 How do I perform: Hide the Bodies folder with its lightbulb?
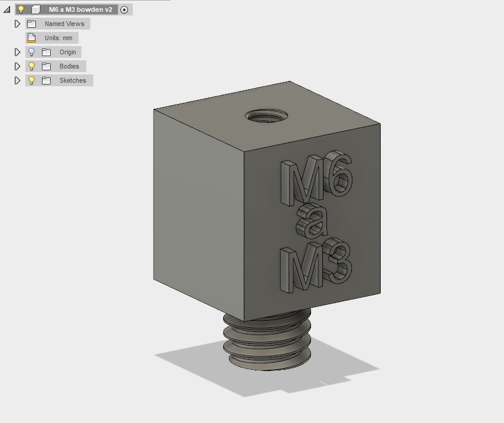tap(31, 66)
